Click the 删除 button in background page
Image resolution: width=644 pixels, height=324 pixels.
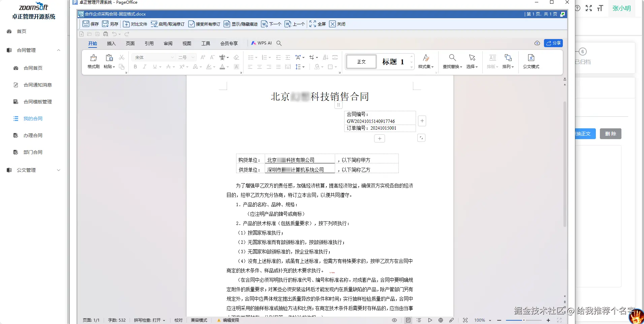[610, 134]
